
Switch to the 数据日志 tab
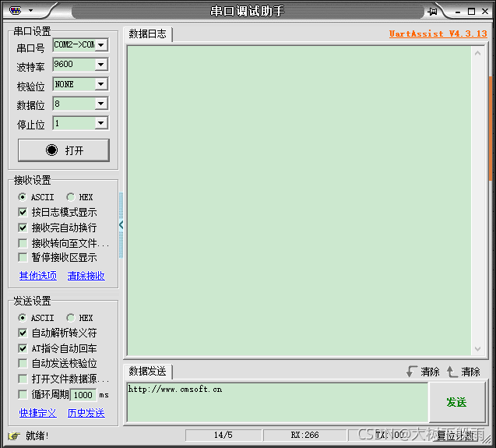pos(147,34)
